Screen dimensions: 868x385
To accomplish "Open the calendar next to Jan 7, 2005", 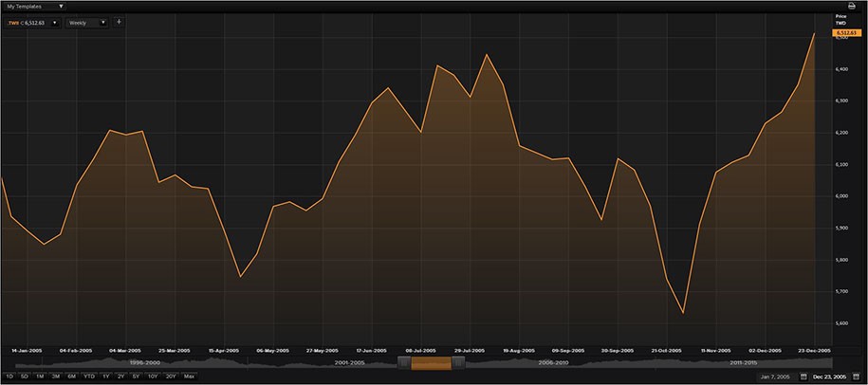I will pos(803,376).
